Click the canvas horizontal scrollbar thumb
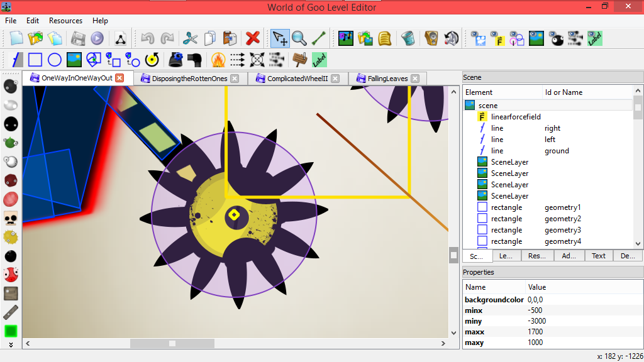Screen dimensions: 644x362 click(x=172, y=343)
